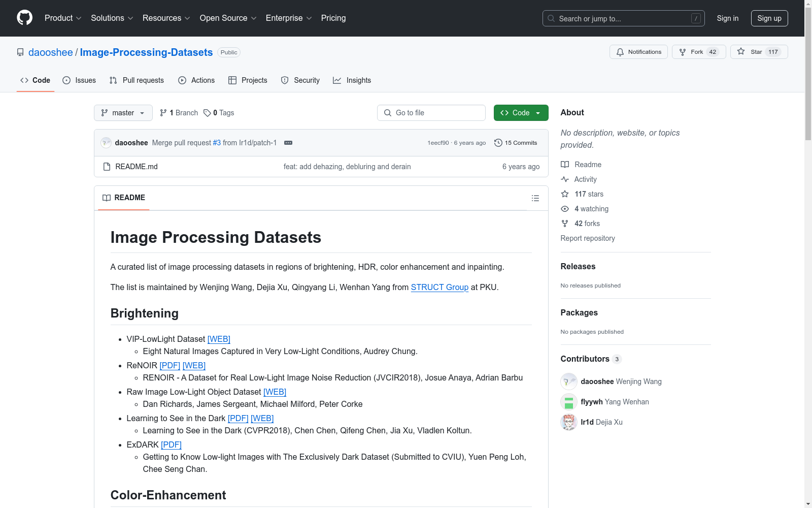Click the GitHub logo icon
812x508 pixels.
pos(24,18)
